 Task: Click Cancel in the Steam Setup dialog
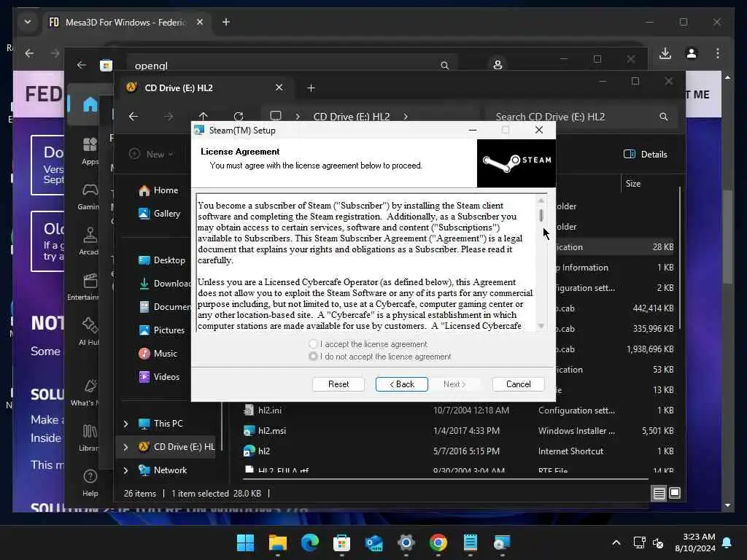tap(519, 384)
